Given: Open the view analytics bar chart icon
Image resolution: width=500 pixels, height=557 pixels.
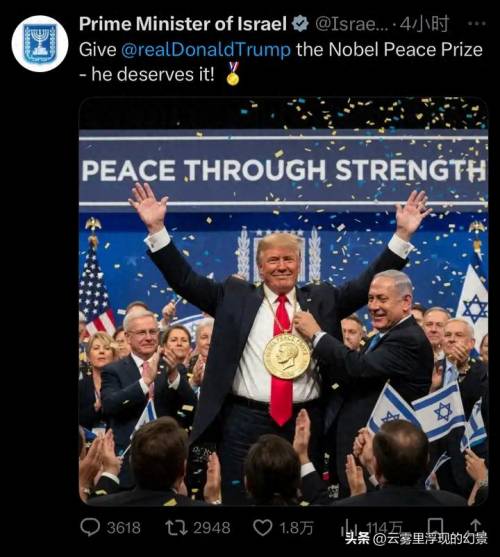Looking at the screenshot, I should point(350,527).
